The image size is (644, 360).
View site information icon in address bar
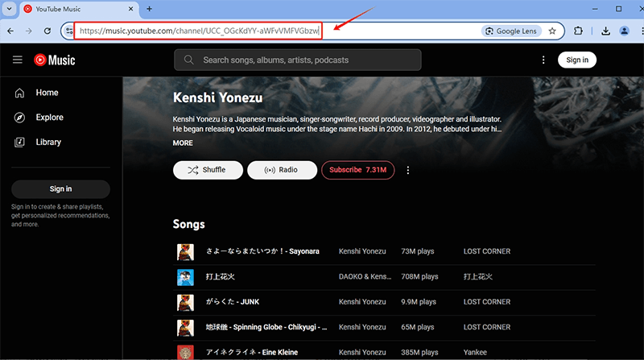point(68,31)
